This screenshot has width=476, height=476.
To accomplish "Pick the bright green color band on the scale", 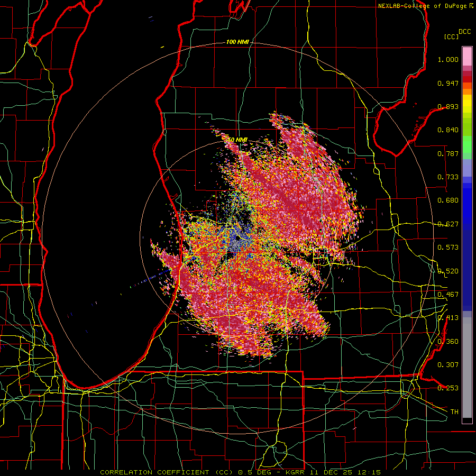I will [467, 144].
